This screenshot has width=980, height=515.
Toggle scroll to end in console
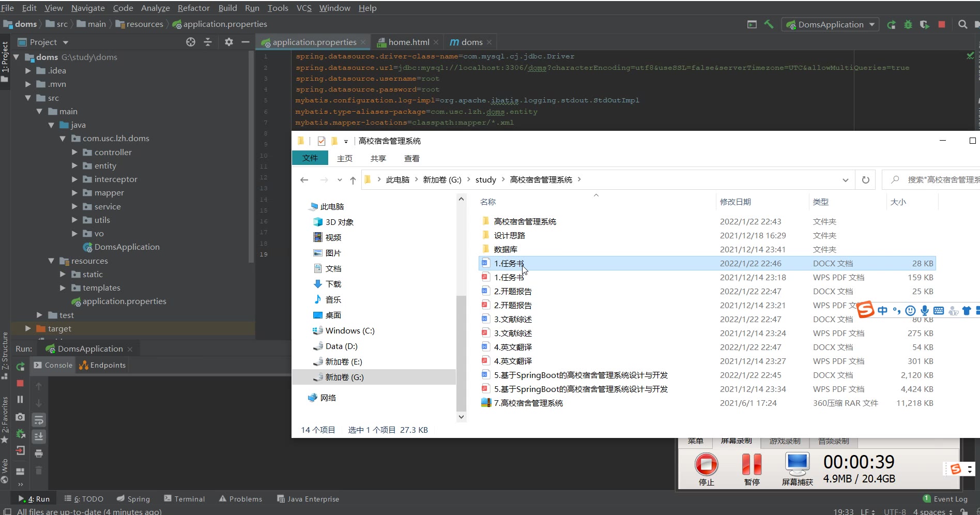click(39, 437)
